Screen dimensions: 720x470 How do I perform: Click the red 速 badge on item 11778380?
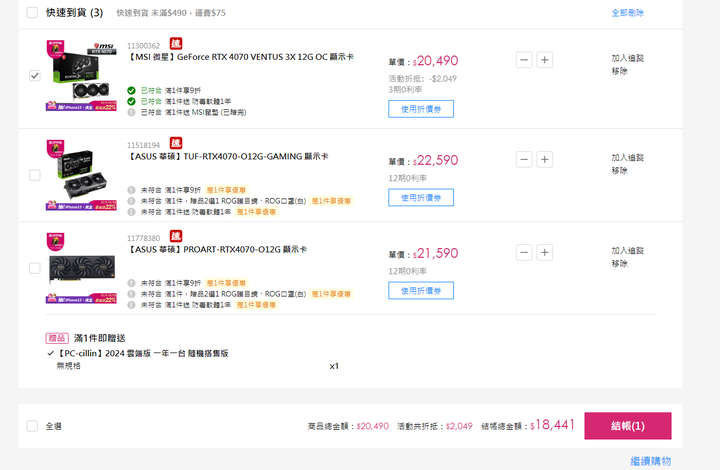click(x=176, y=236)
